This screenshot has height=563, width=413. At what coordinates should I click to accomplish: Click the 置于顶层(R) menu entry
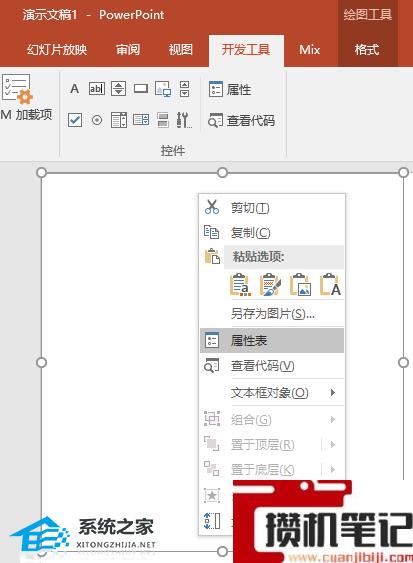coord(263,445)
